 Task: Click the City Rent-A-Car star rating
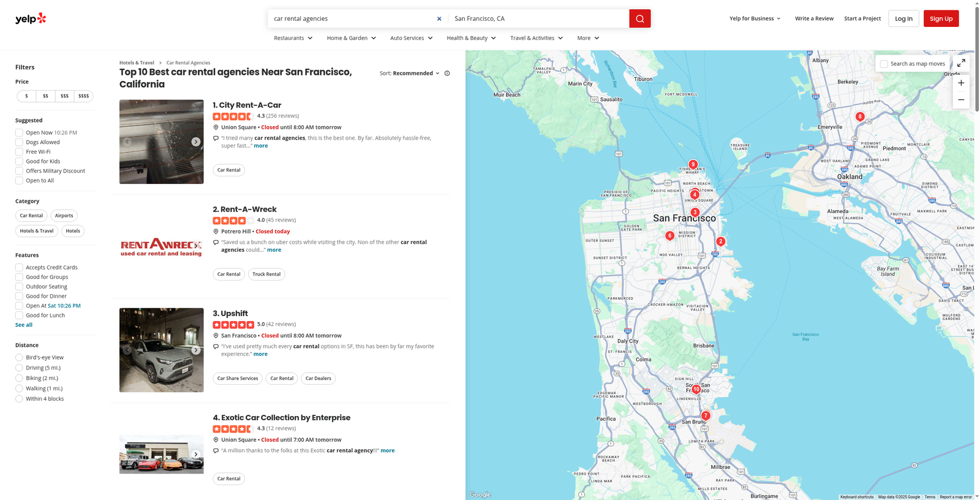233,116
